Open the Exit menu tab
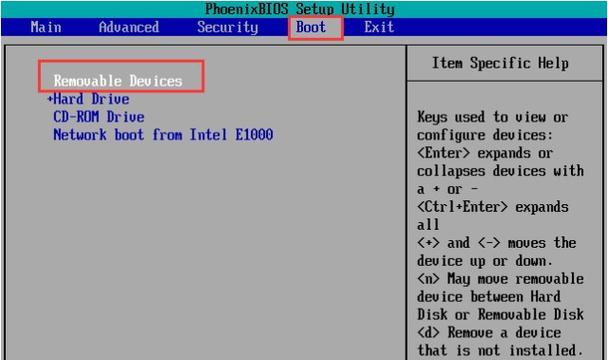The height and width of the screenshot is (360, 608). (x=379, y=27)
